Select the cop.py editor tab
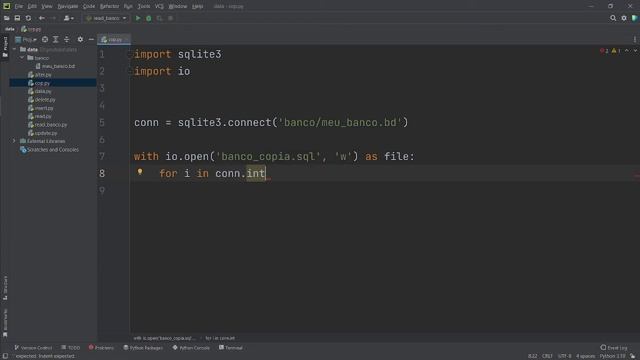Screen dimensions: 640x360 click(x=113, y=40)
